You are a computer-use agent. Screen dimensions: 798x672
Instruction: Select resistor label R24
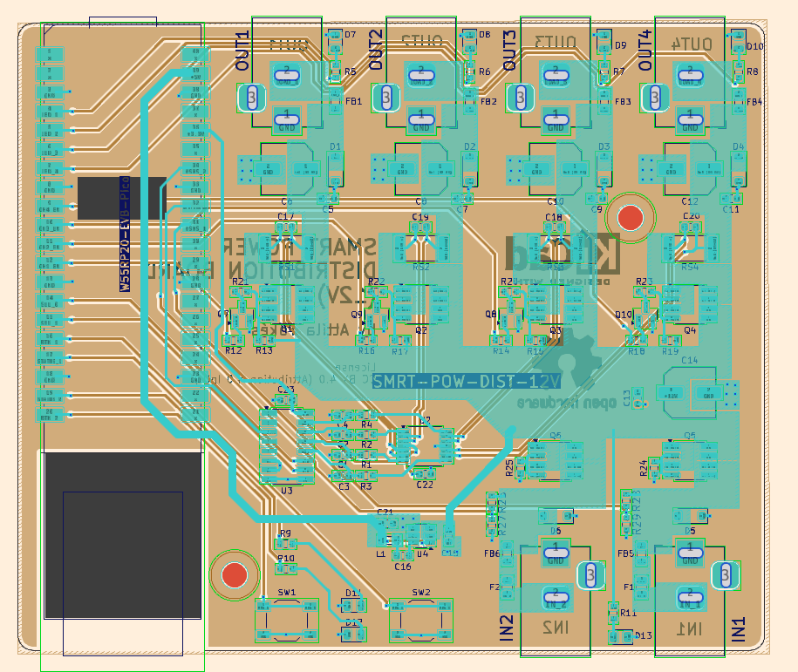[644, 468]
